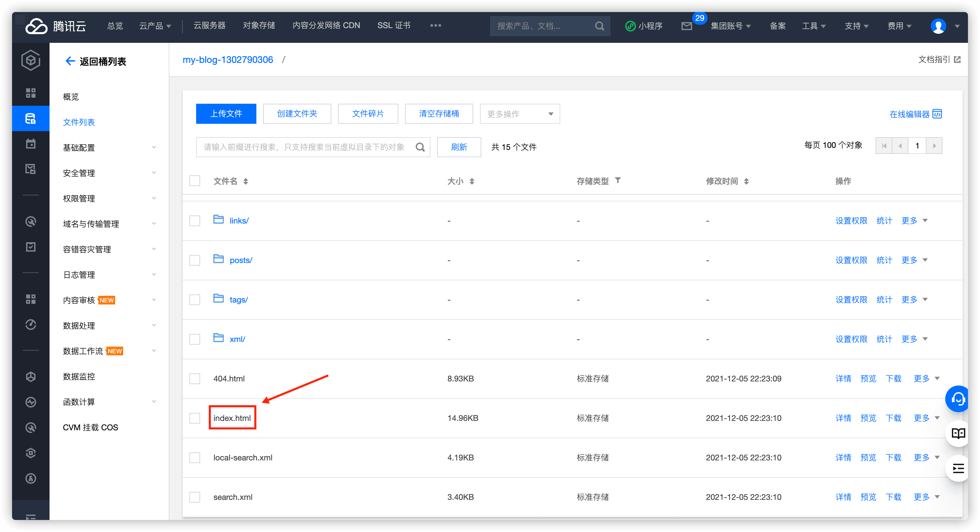Image resolution: width=980 pixels, height=532 pixels.
Task: Open the customer service headset button
Action: [958, 398]
